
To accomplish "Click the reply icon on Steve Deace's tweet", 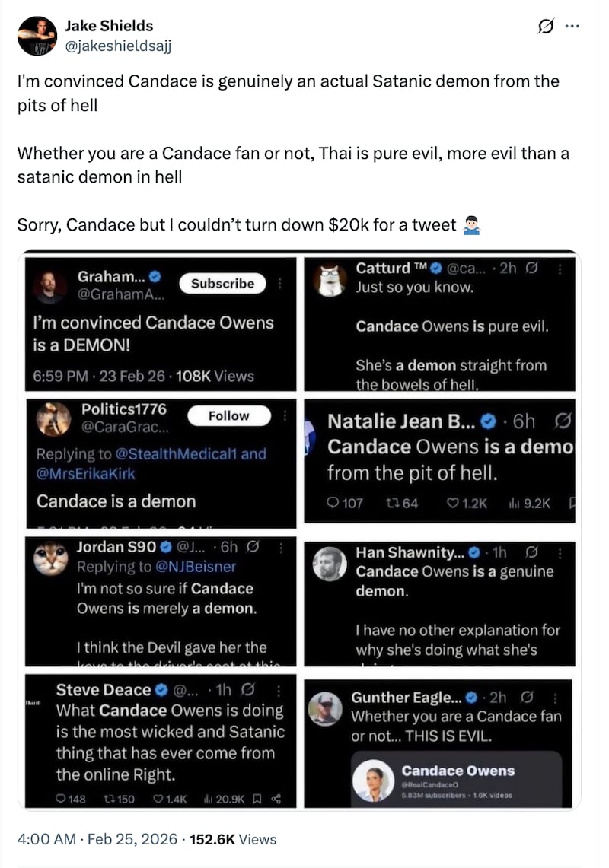I will tap(61, 799).
